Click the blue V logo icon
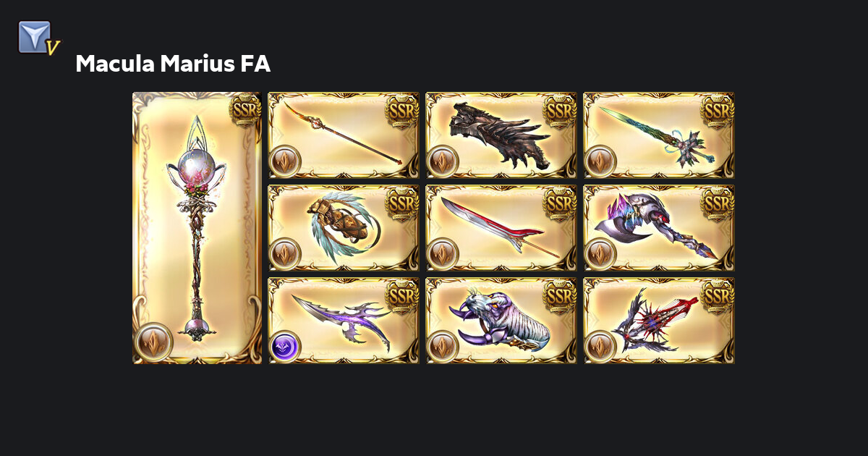The width and height of the screenshot is (868, 456). [38, 38]
